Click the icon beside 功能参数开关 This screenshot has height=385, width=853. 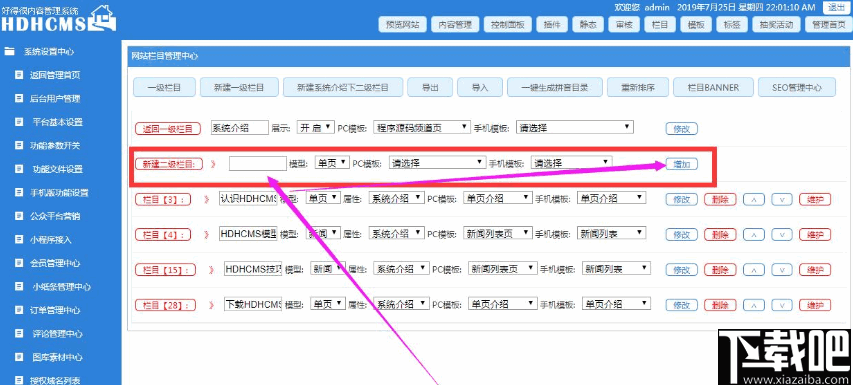pos(19,145)
